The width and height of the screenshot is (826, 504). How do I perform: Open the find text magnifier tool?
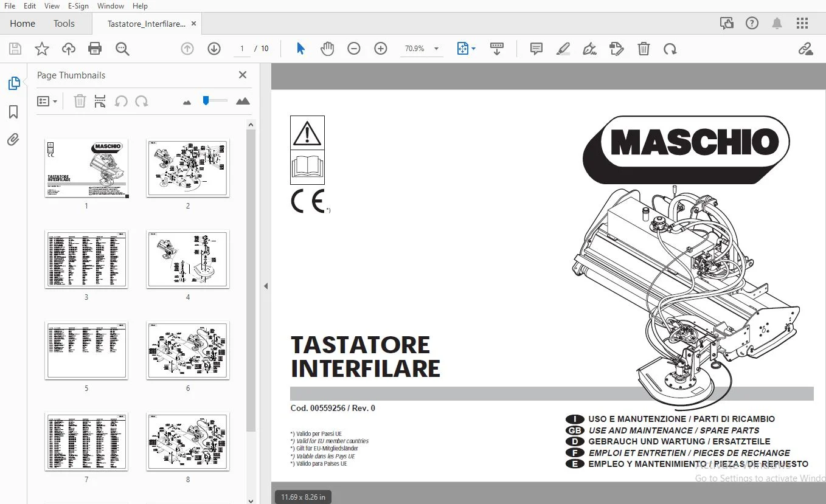pos(122,49)
